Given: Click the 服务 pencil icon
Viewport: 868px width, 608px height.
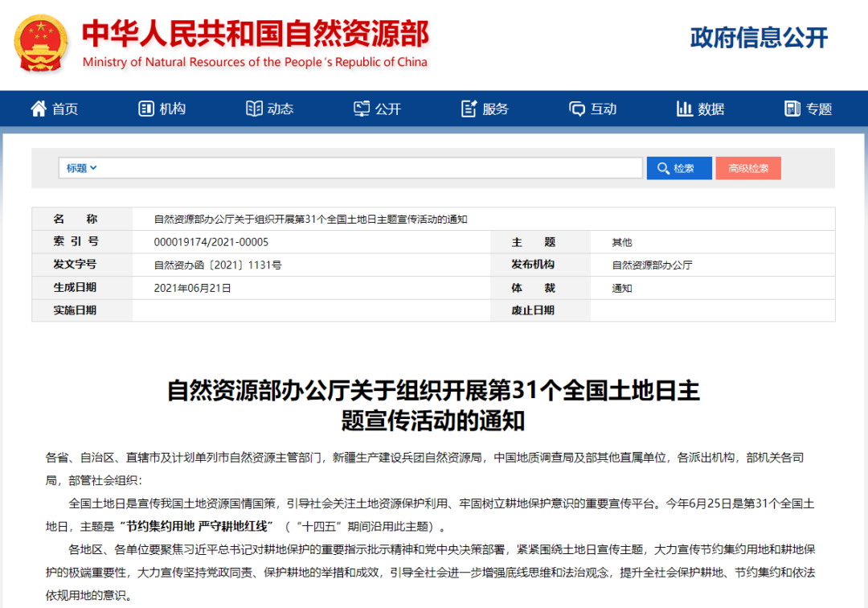Looking at the screenshot, I should point(469,108).
